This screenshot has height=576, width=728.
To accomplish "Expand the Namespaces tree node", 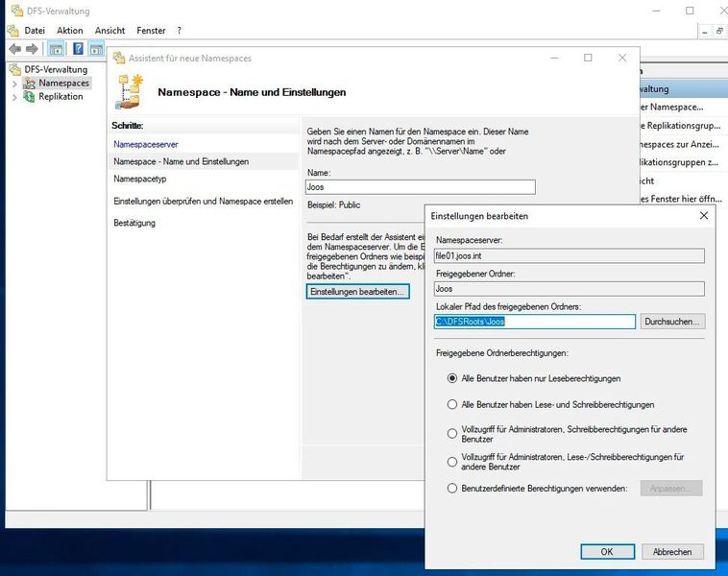I will [x=14, y=84].
